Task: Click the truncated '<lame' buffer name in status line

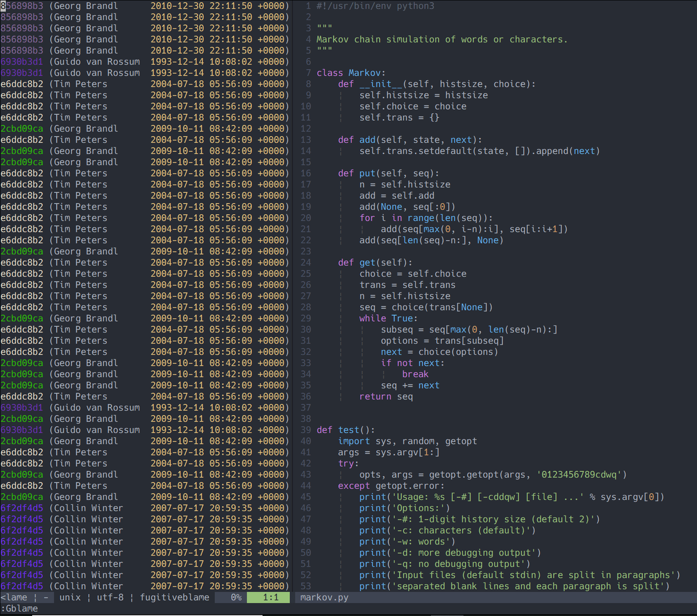Action: pos(14,597)
